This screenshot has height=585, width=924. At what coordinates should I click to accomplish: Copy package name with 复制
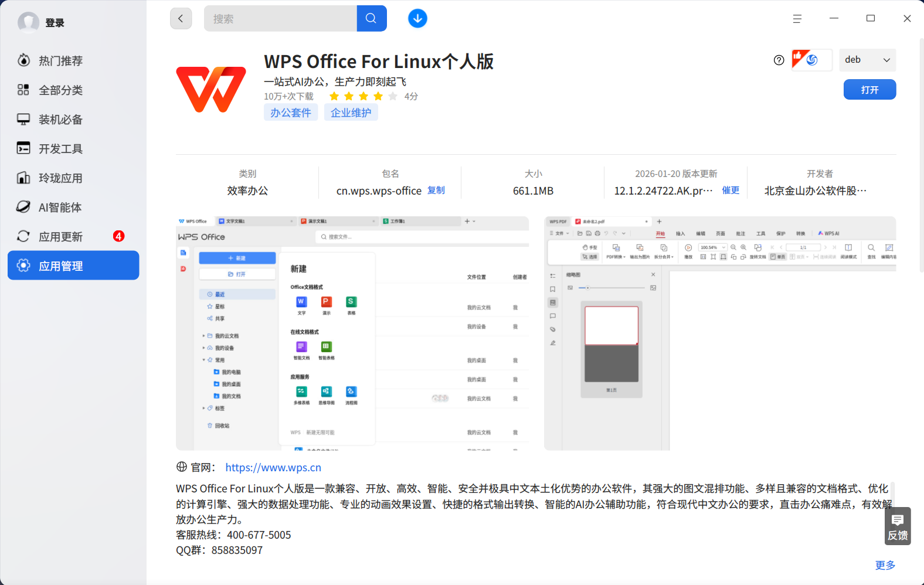pyautogui.click(x=436, y=191)
